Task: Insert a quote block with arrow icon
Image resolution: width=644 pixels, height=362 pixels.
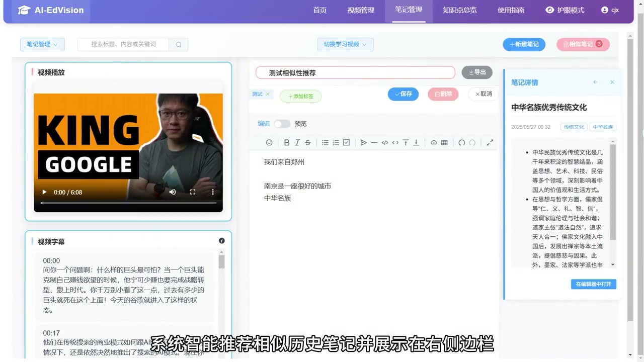Action: 363,143
